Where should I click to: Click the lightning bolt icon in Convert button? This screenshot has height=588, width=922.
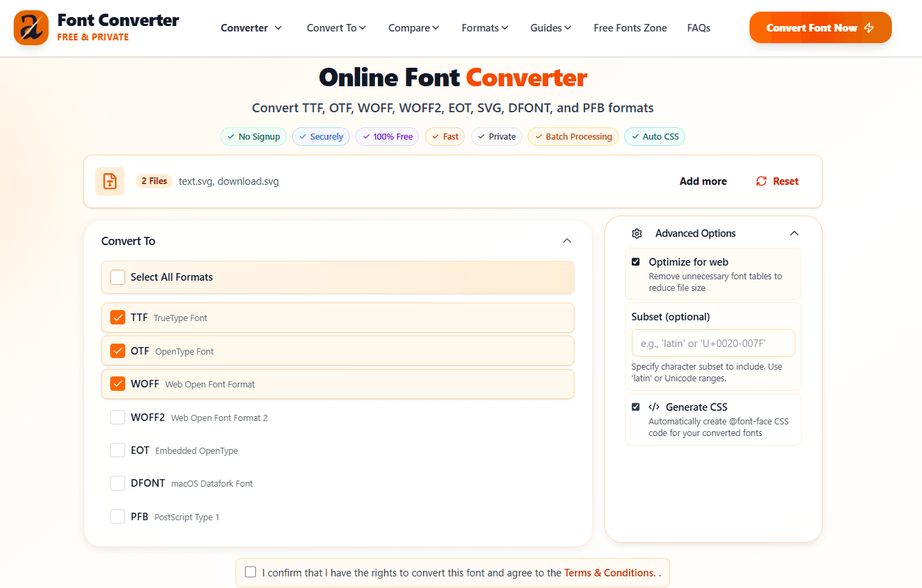(x=869, y=28)
